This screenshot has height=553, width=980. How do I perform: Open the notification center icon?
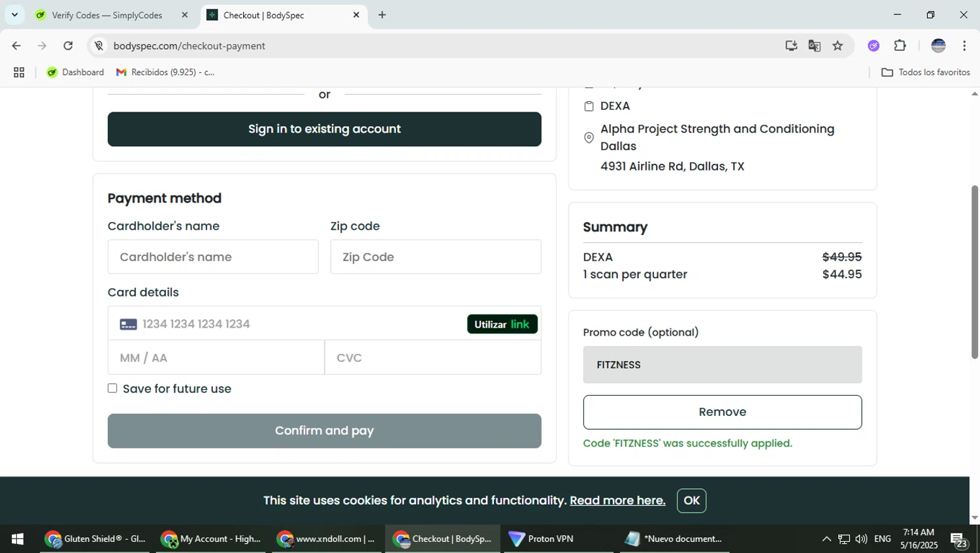point(958,539)
